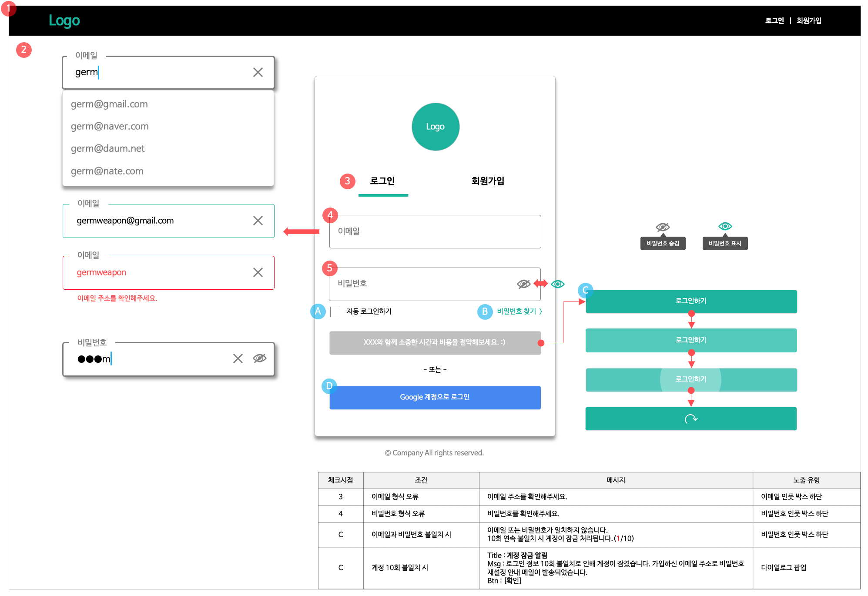Screen dimensions: 868x596
Task: Click the loading spinner button icon
Action: pyautogui.click(x=690, y=419)
